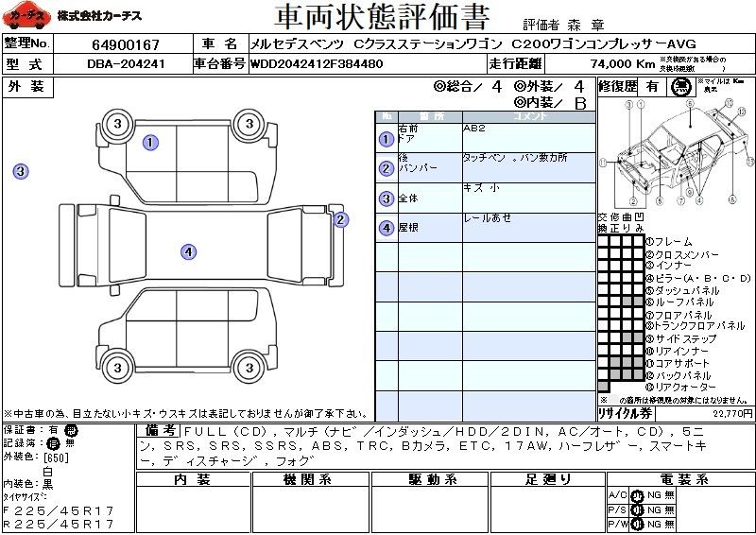Click chassis number WDD2042412F384480
Image resolution: width=756 pixels, height=535 pixels.
click(317, 64)
